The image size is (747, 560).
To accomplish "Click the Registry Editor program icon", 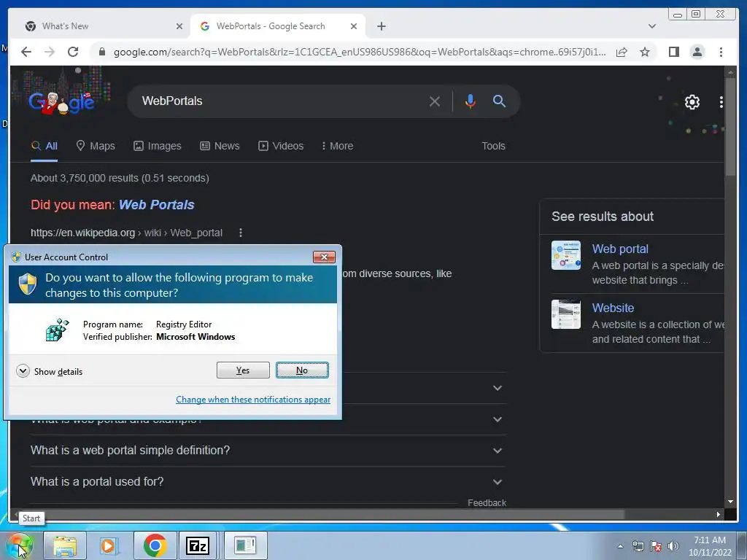I will click(x=57, y=330).
